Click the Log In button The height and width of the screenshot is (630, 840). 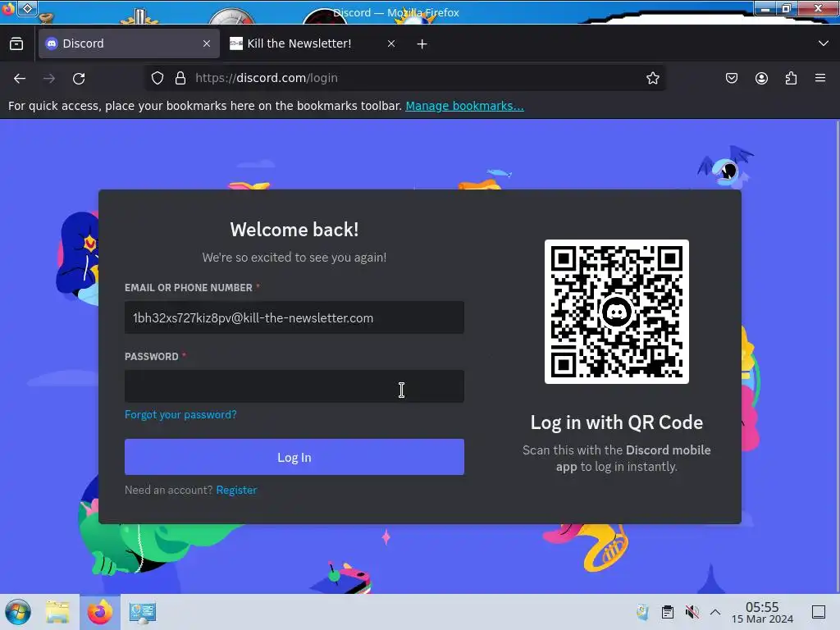[x=294, y=457]
